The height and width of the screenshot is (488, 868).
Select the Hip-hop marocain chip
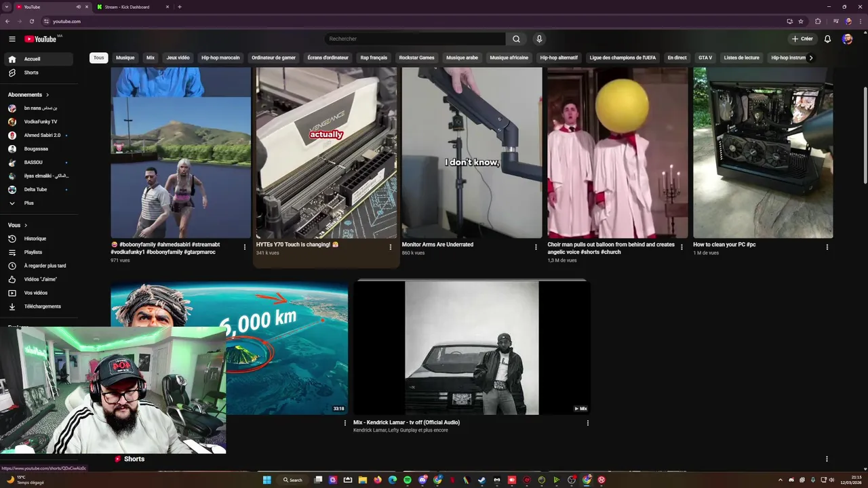tap(220, 58)
